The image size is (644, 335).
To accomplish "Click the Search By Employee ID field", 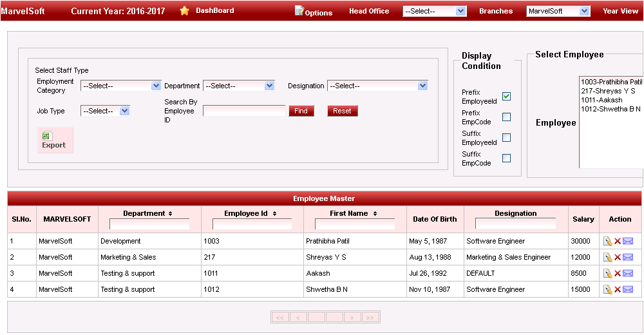I will pos(244,111).
